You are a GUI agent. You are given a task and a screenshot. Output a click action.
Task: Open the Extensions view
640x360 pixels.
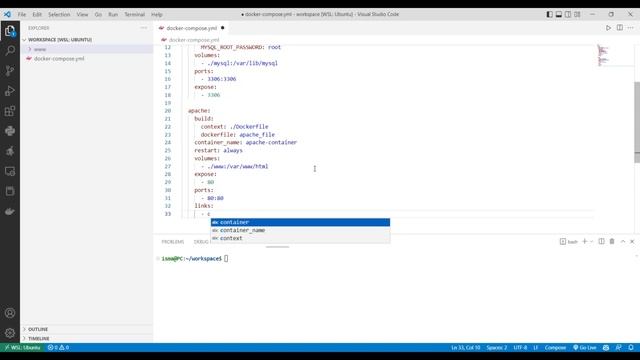click(x=10, y=111)
